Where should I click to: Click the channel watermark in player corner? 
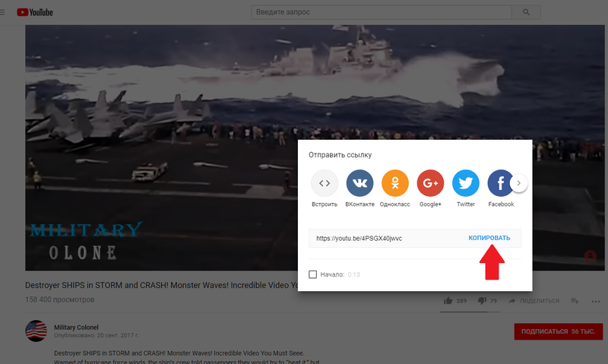point(591,256)
